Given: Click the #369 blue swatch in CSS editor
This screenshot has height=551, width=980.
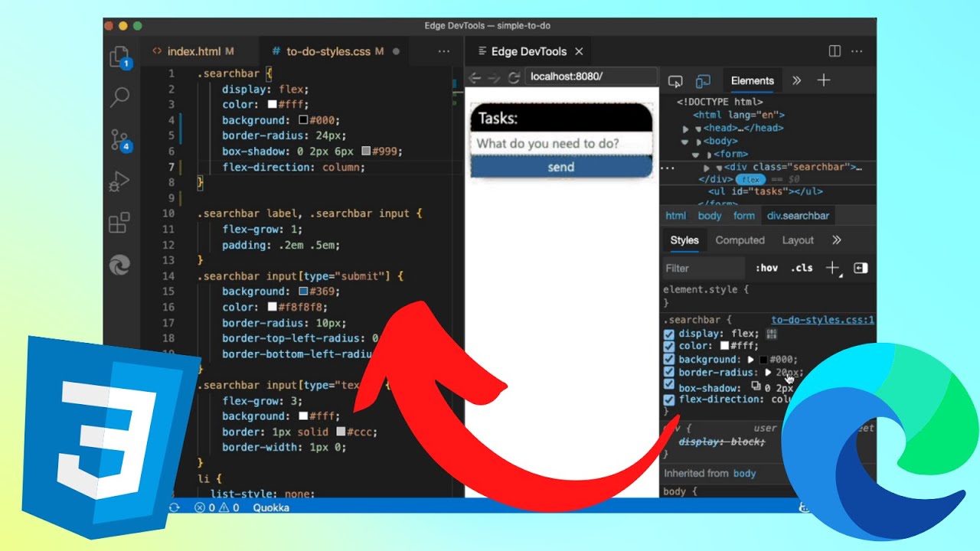Looking at the screenshot, I should [304, 292].
